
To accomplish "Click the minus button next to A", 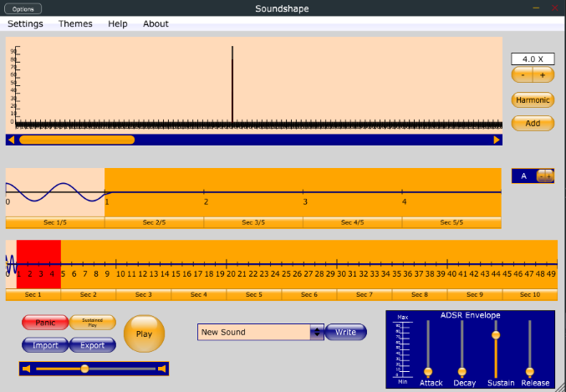I will [541, 176].
